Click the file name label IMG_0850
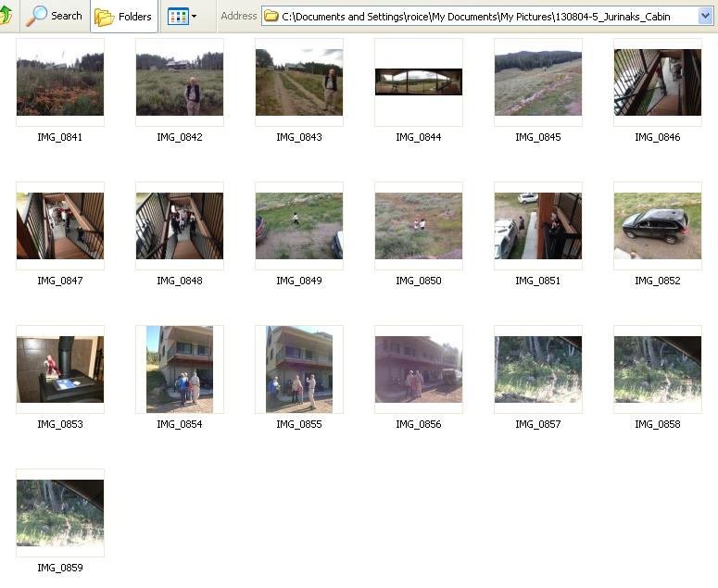Screen dimensions: 718x588 pyautogui.click(x=419, y=281)
